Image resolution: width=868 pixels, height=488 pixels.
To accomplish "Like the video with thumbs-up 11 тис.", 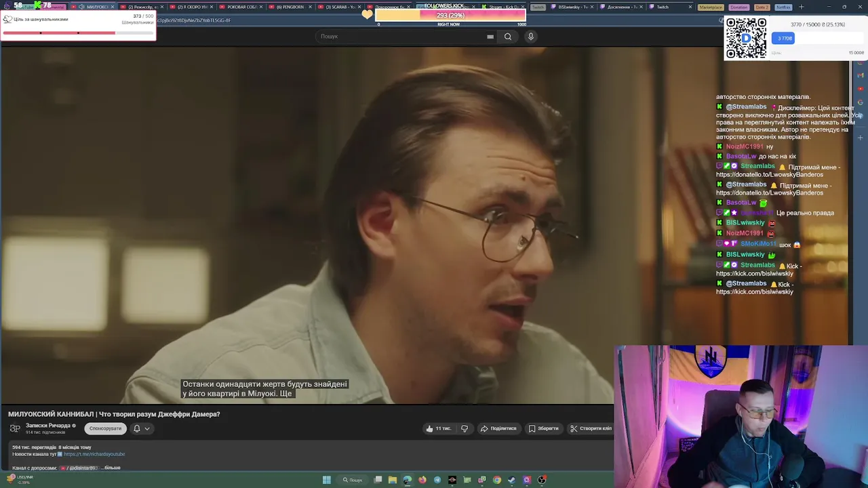I will click(438, 428).
